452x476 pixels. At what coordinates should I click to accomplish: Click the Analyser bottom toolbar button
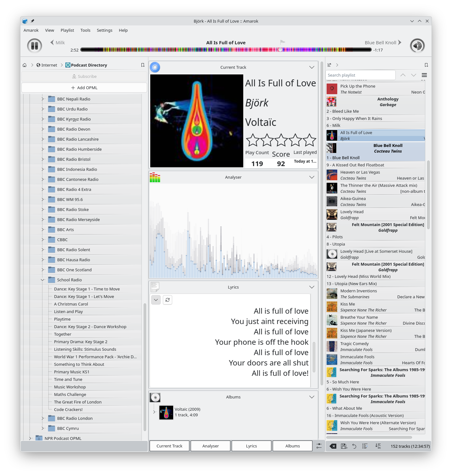211,446
